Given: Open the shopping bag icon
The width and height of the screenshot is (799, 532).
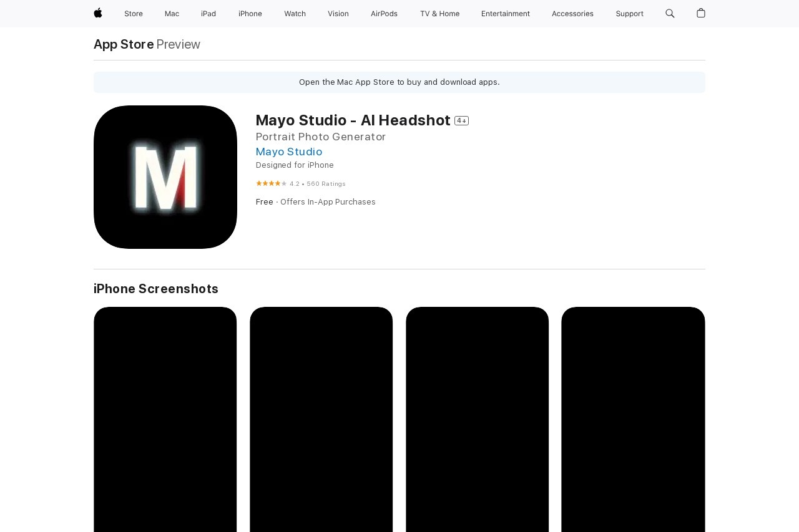Looking at the screenshot, I should click(701, 13).
